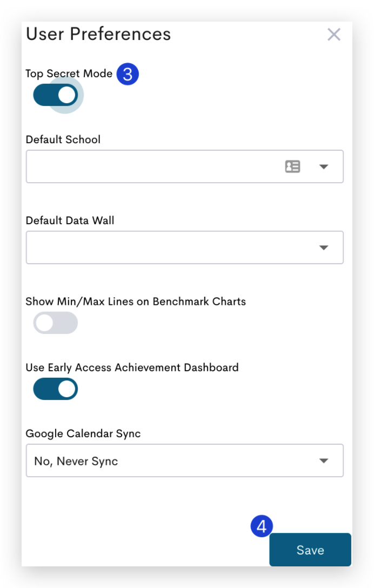
Task: Click the Use Early Access Achievement Dashboard label
Action: pyautogui.click(x=132, y=367)
